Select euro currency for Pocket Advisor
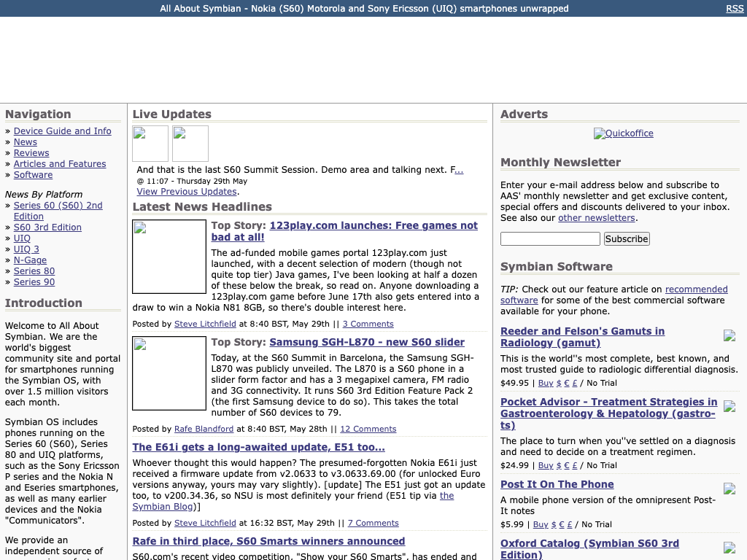 [566, 465]
